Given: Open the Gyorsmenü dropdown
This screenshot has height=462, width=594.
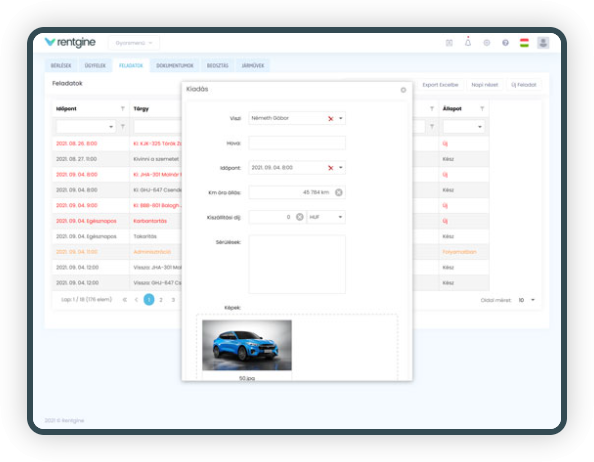Looking at the screenshot, I should coord(134,43).
